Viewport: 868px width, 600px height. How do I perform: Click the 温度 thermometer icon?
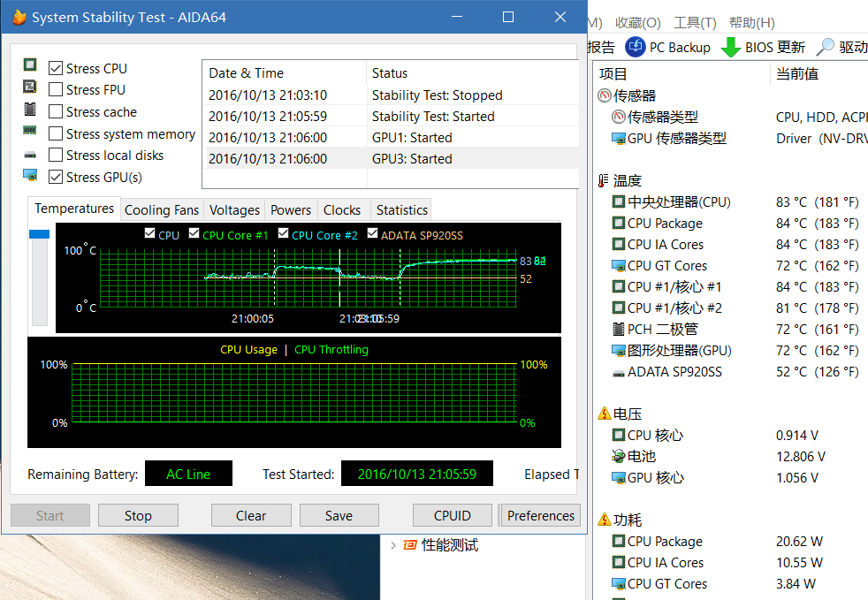click(604, 180)
